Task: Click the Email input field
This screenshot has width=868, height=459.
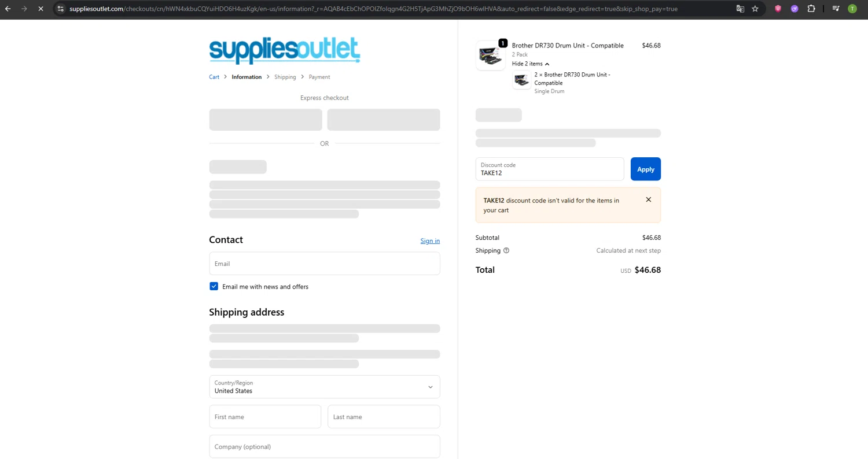Action: click(x=324, y=264)
